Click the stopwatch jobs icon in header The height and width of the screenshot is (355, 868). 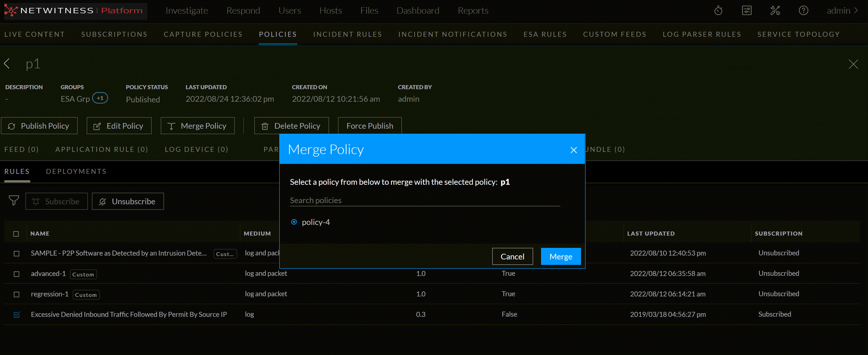tap(718, 11)
